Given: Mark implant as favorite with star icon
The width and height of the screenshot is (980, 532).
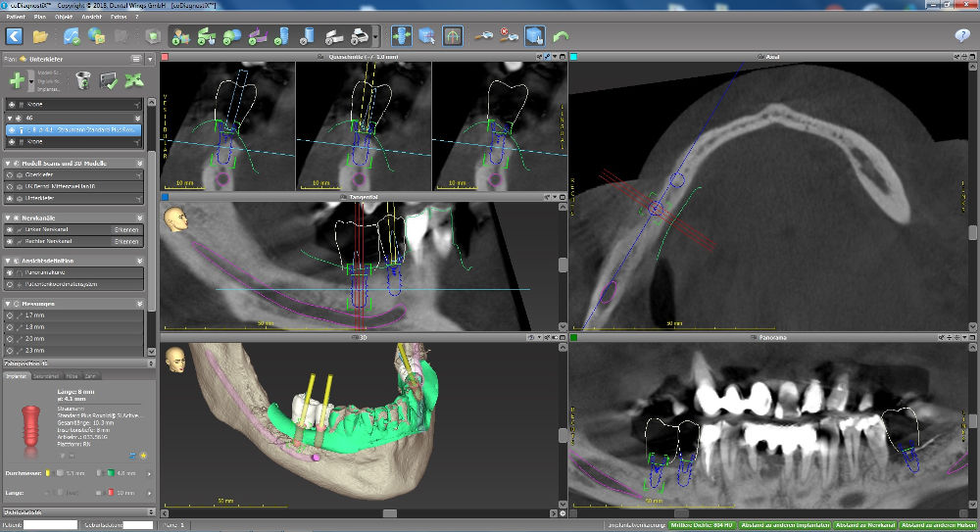Looking at the screenshot, I should [x=143, y=456].
